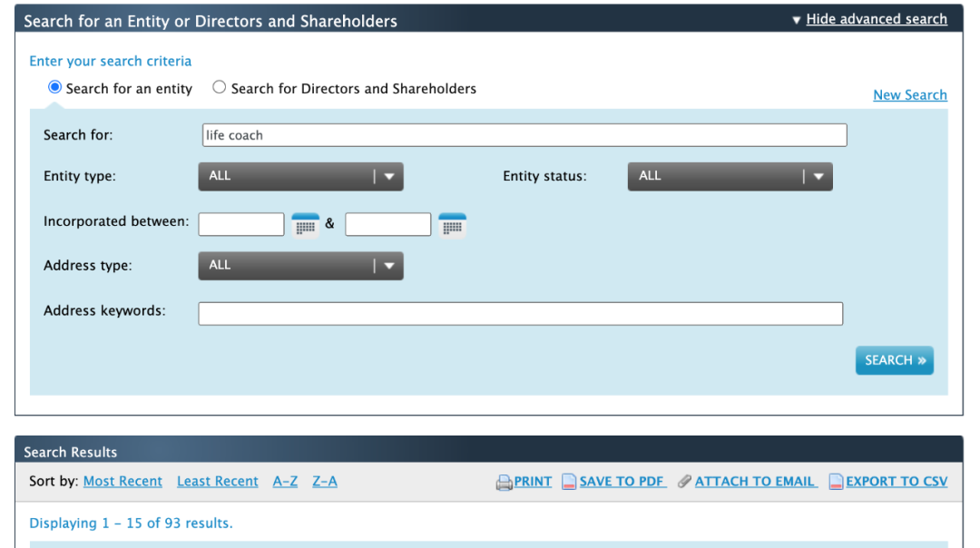Screen dimensions: 980x548
Task: Click the triangle beside Hide advanced search
Action: (797, 20)
